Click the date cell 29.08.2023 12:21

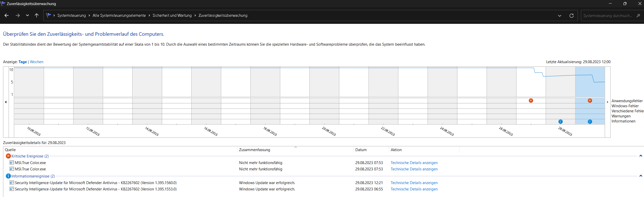point(369,183)
